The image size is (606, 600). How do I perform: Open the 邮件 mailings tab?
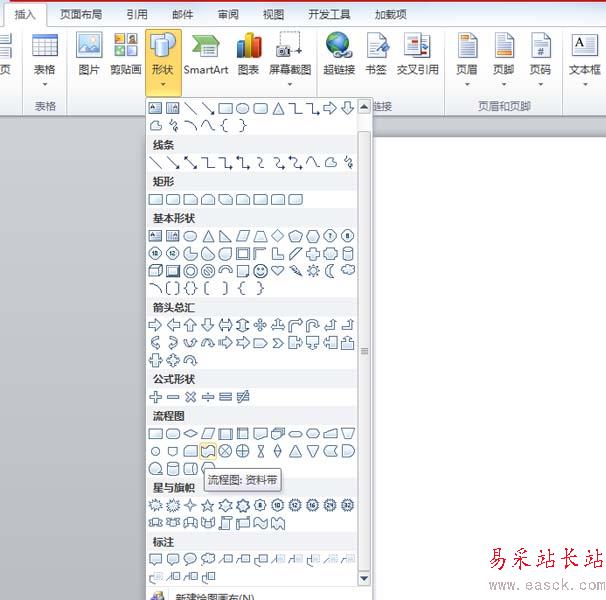(182, 15)
